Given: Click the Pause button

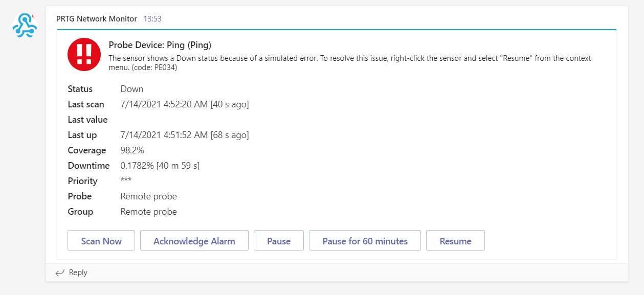Looking at the screenshot, I should tap(279, 241).
